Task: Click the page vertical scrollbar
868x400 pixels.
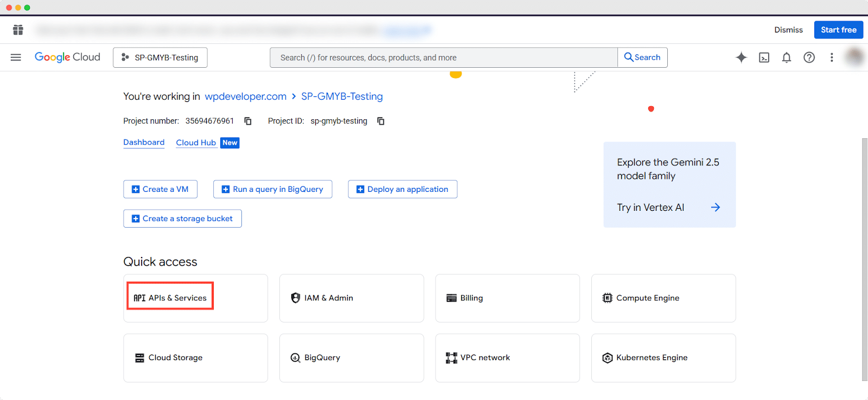Action: click(865, 259)
